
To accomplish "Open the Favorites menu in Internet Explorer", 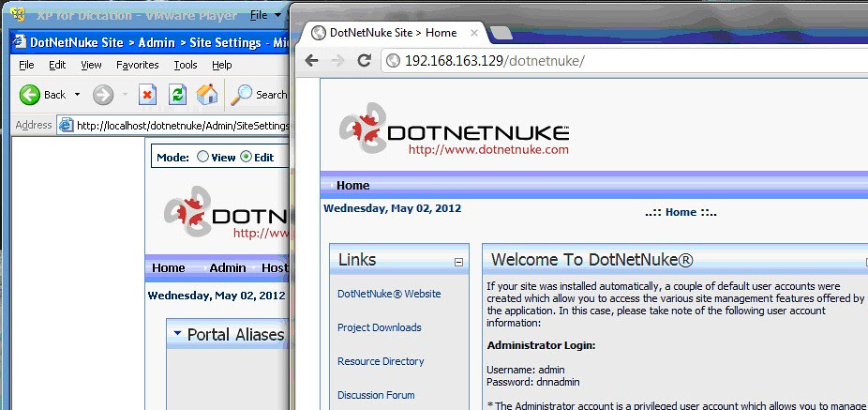I will 137,65.
